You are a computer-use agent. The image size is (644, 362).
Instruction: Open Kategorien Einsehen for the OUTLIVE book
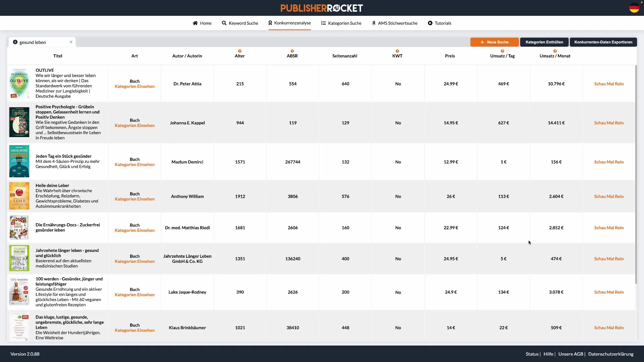click(x=135, y=86)
